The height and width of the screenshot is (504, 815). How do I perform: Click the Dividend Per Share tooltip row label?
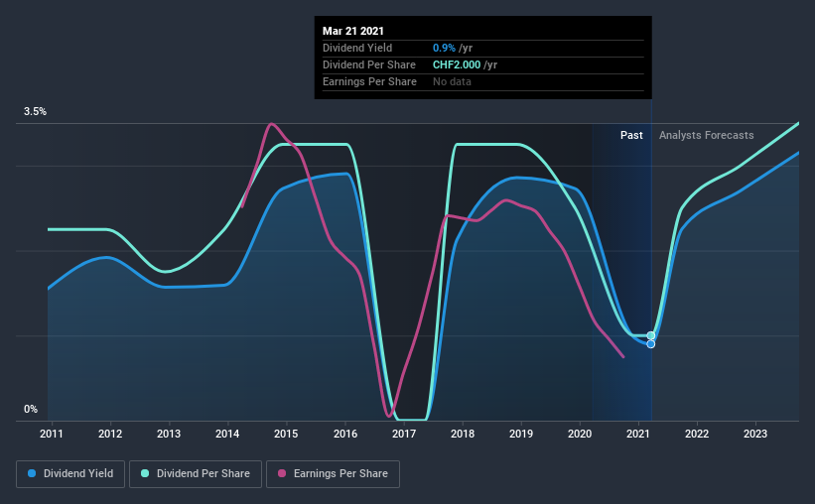369,64
